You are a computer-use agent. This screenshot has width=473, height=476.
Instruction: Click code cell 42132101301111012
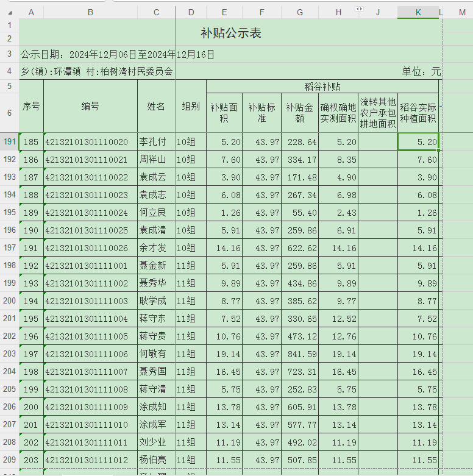click(x=90, y=460)
